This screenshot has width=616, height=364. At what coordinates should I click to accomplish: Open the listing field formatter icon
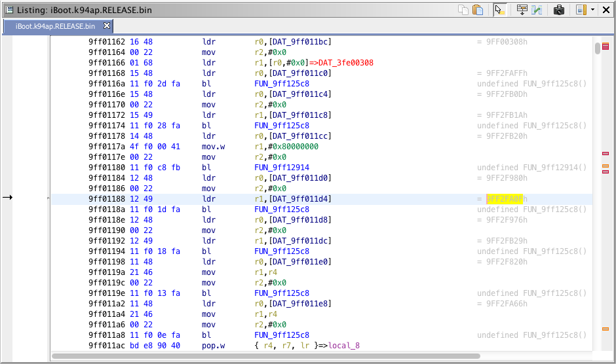522,10
